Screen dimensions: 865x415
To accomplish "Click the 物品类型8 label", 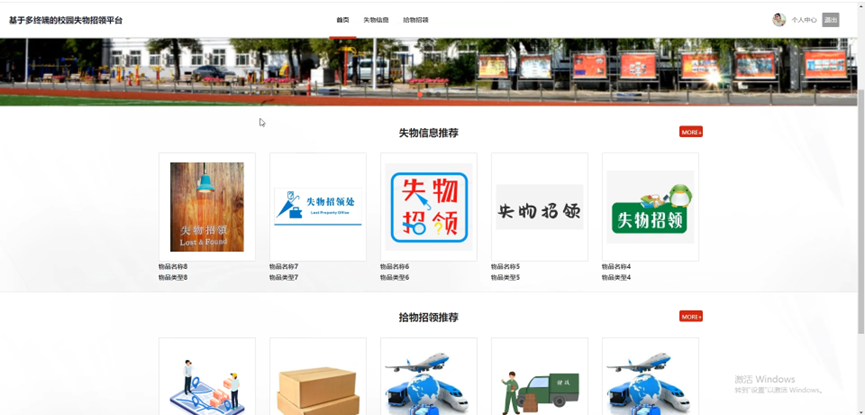I will click(x=173, y=278).
